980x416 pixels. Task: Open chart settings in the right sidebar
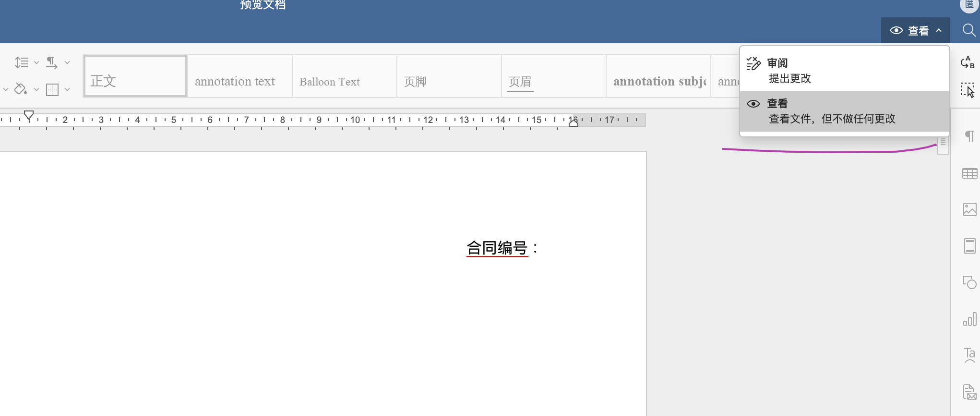click(x=969, y=319)
